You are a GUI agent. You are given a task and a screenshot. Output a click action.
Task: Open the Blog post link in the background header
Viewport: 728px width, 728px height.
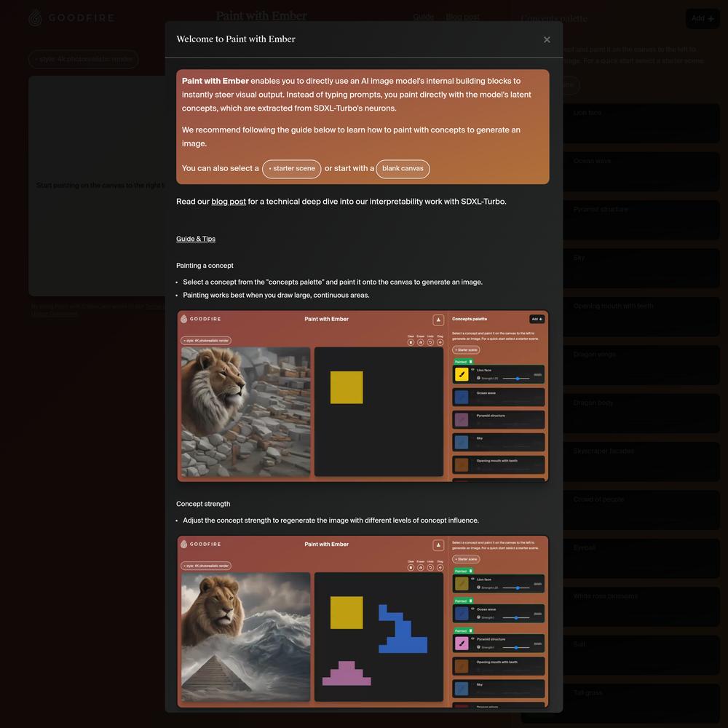click(462, 17)
